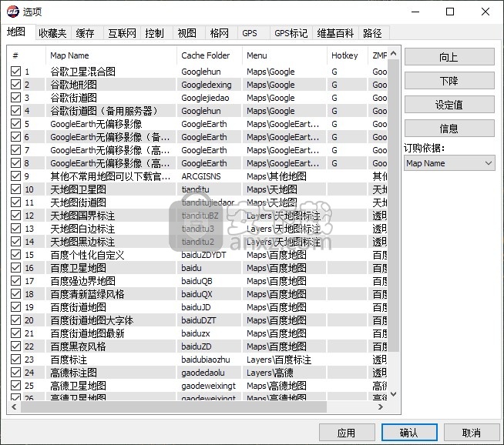Toggle checkbox for row 2 谷歌地形图
Viewport: 504px width, 445px height.
[15, 85]
